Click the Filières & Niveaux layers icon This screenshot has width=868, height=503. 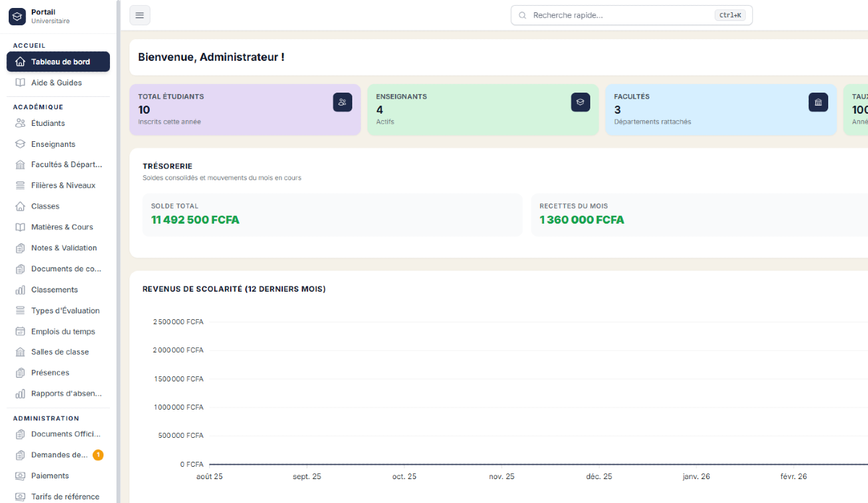[x=20, y=185]
